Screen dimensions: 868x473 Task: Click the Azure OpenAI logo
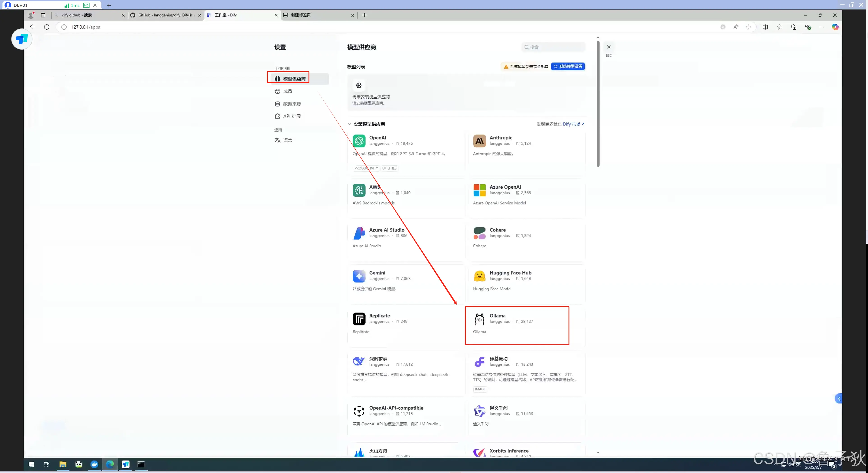479,190
